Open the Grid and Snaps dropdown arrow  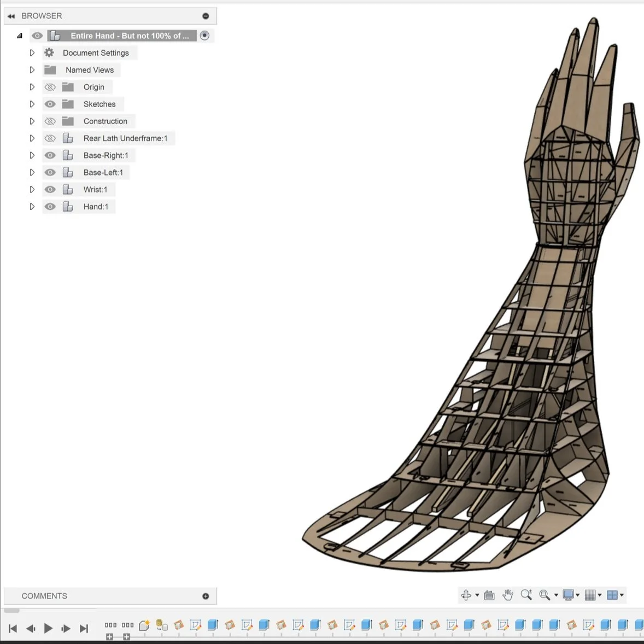point(600,595)
